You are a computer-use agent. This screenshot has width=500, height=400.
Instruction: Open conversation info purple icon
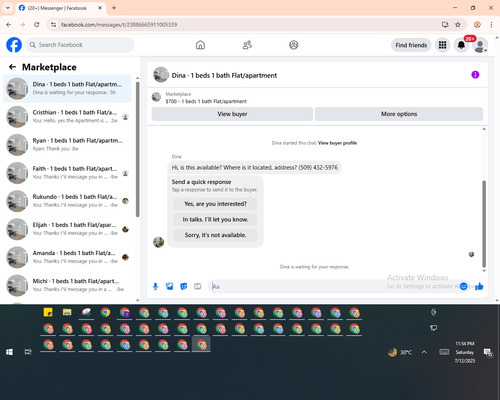pos(475,75)
